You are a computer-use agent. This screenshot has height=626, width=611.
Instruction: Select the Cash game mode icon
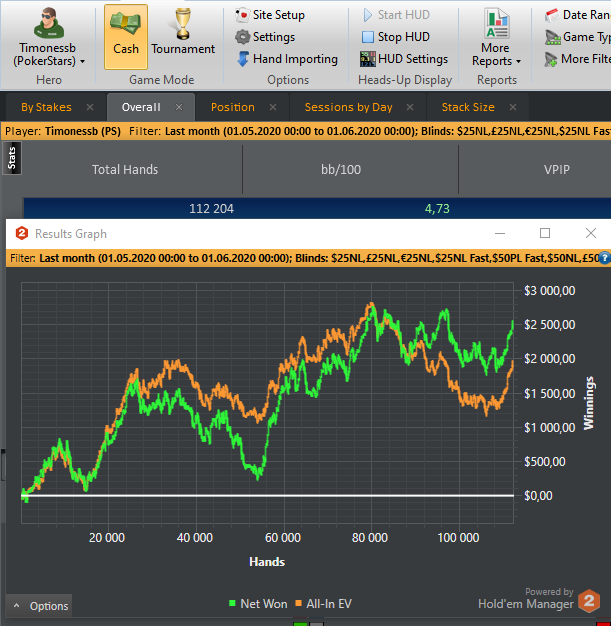[126, 37]
